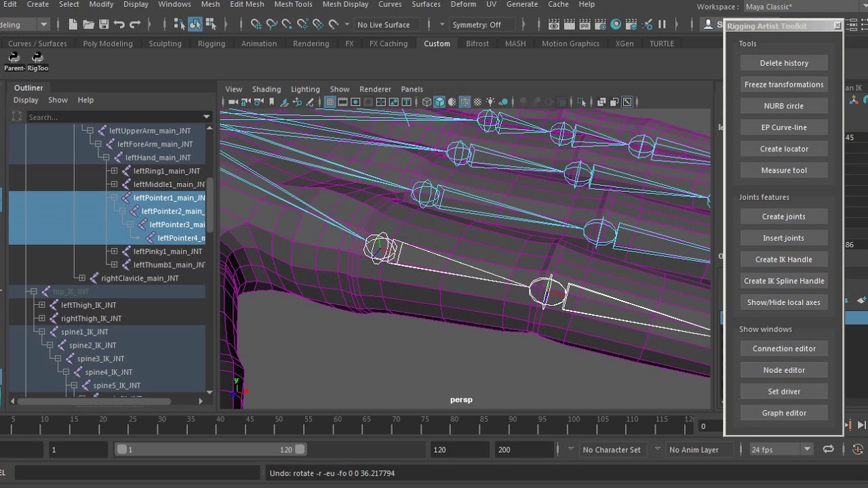Viewport: 868px width, 488px height.
Task: Open the Graph editor button
Action: click(x=784, y=413)
